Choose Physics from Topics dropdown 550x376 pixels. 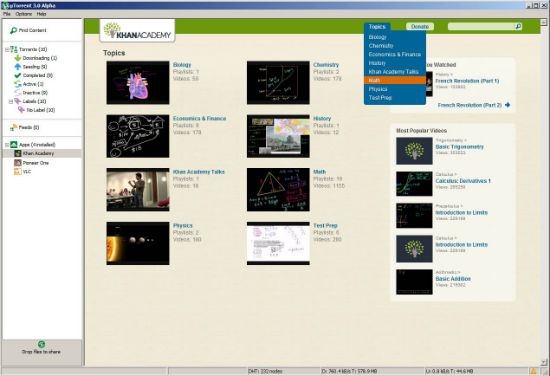[x=378, y=89]
